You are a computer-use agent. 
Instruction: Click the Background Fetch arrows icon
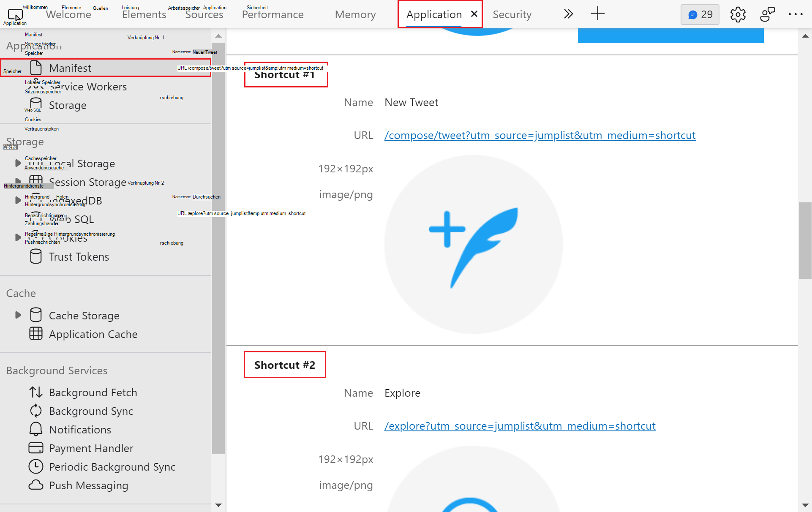coord(36,392)
